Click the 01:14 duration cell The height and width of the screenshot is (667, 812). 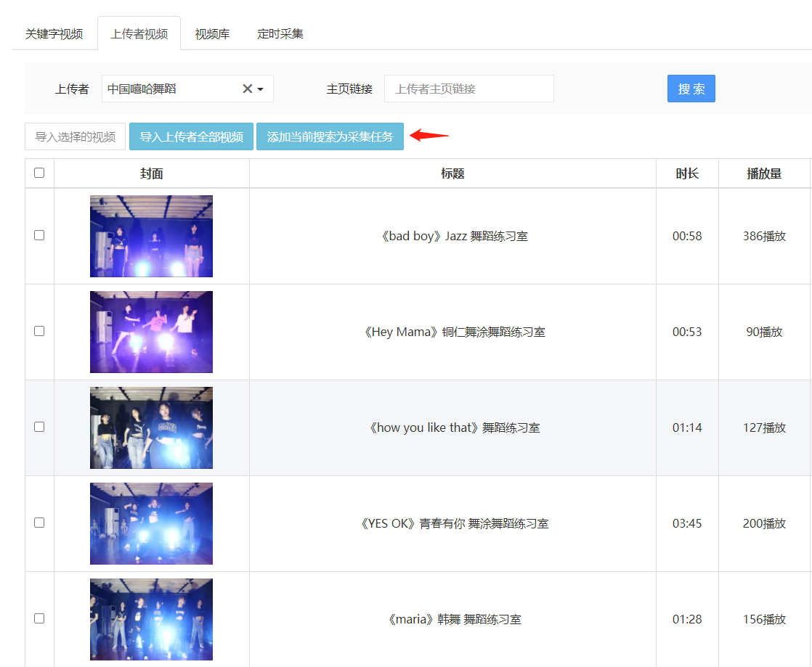point(687,427)
